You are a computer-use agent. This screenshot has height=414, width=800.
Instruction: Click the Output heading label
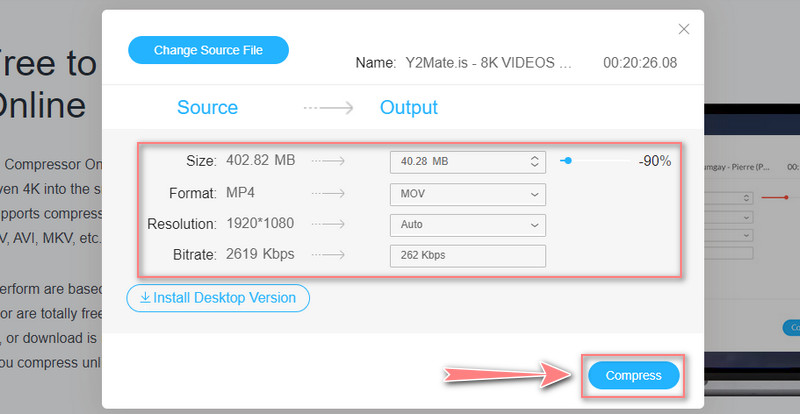(x=408, y=107)
